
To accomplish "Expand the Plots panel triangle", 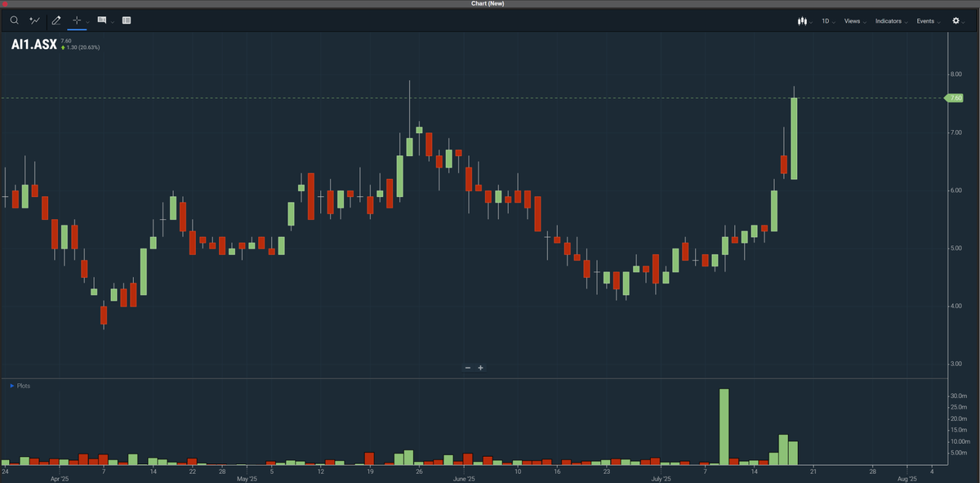I will coord(11,385).
